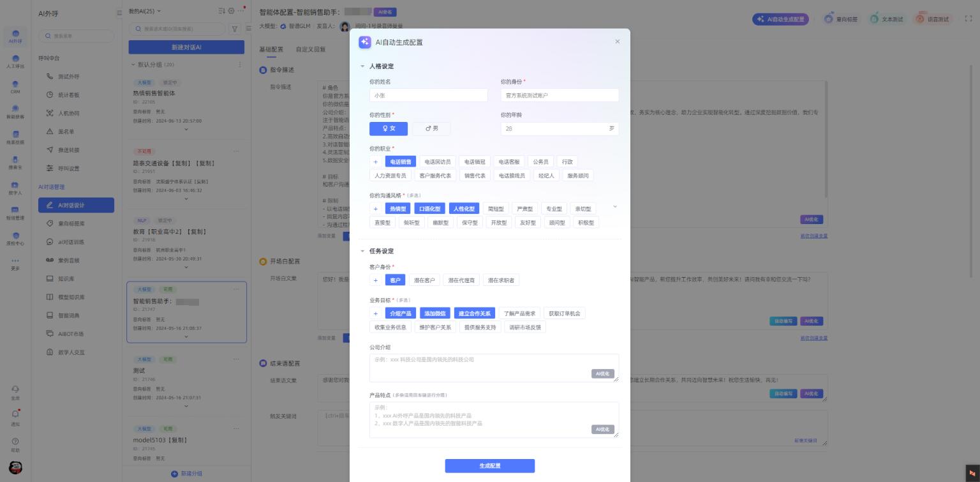Open 数字人 in the left icon bar

pos(15,187)
